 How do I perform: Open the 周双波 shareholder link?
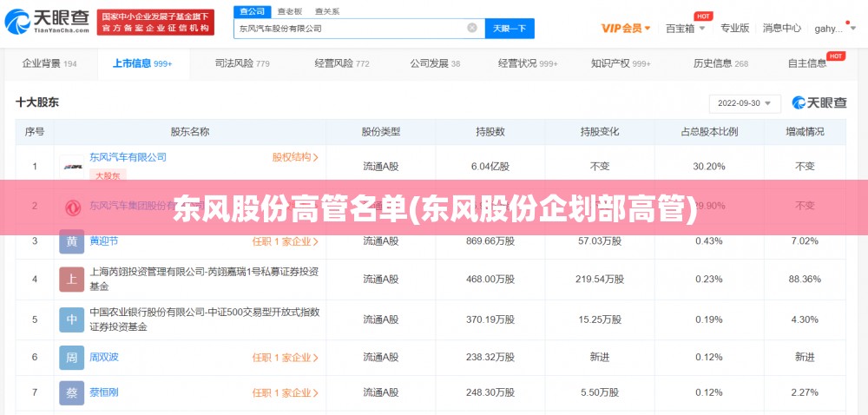point(104,358)
